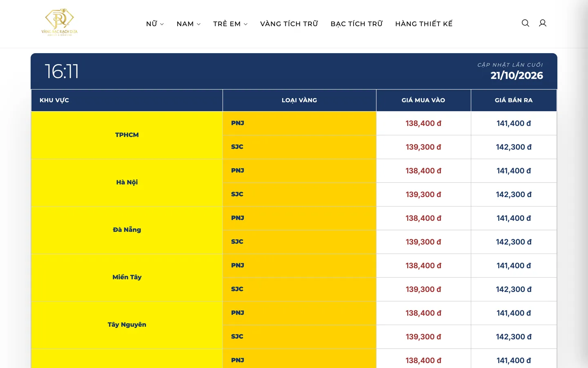
Task: Select the Hà Nội region cell
Action: pos(127,182)
